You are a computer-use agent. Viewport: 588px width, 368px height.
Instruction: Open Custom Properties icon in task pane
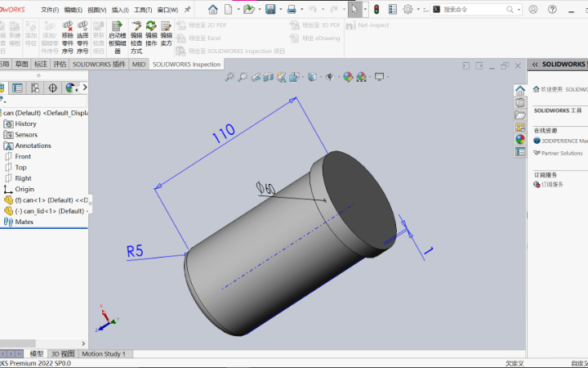click(520, 152)
